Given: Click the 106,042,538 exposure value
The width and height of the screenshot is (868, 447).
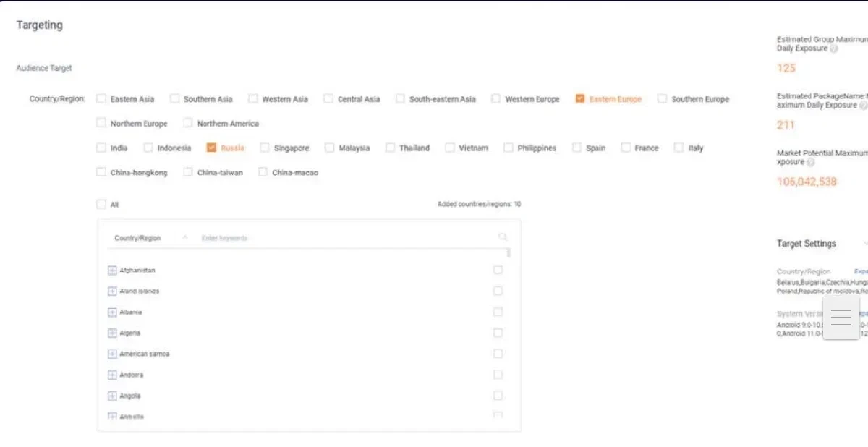Looking at the screenshot, I should 807,182.
